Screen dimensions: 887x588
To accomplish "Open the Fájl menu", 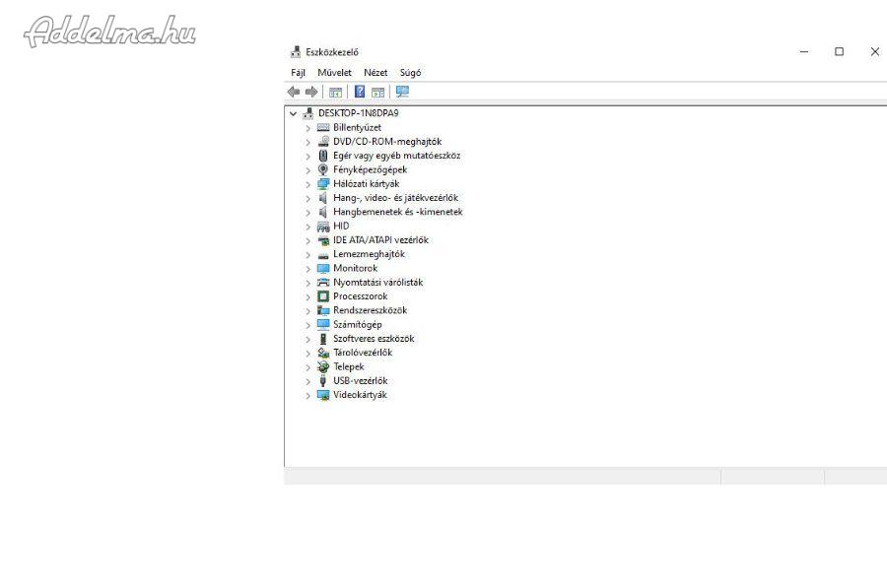I will 298,73.
